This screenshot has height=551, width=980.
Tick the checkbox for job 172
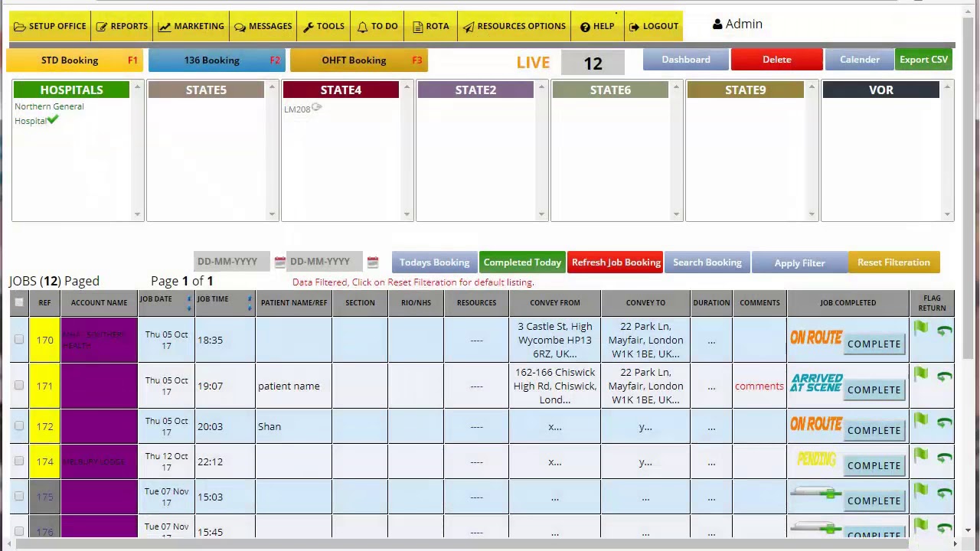19,426
